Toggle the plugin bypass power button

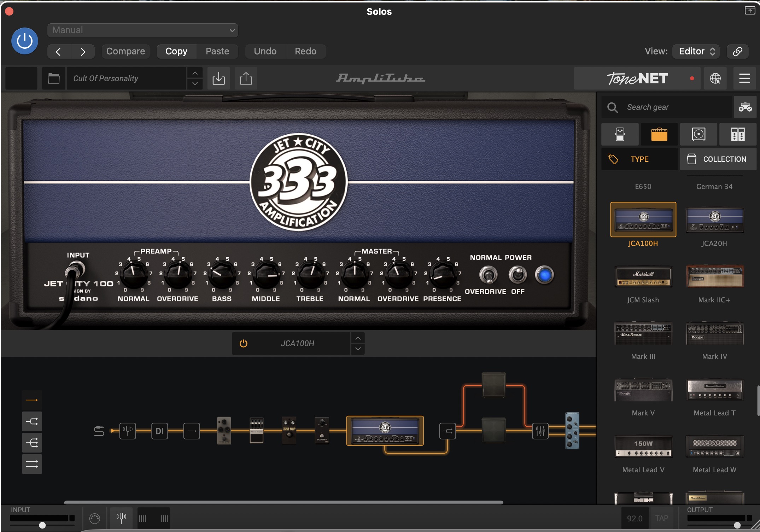pyautogui.click(x=25, y=41)
